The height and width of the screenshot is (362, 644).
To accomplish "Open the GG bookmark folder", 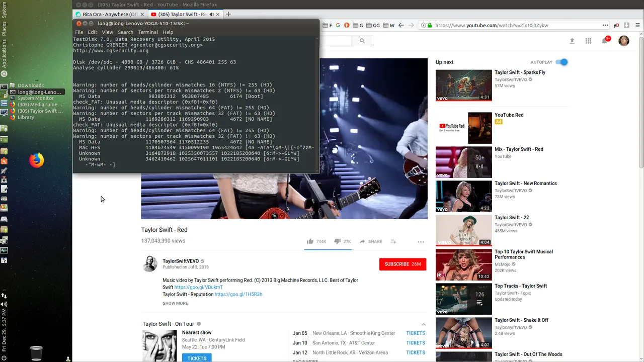I will (x=373, y=25).
